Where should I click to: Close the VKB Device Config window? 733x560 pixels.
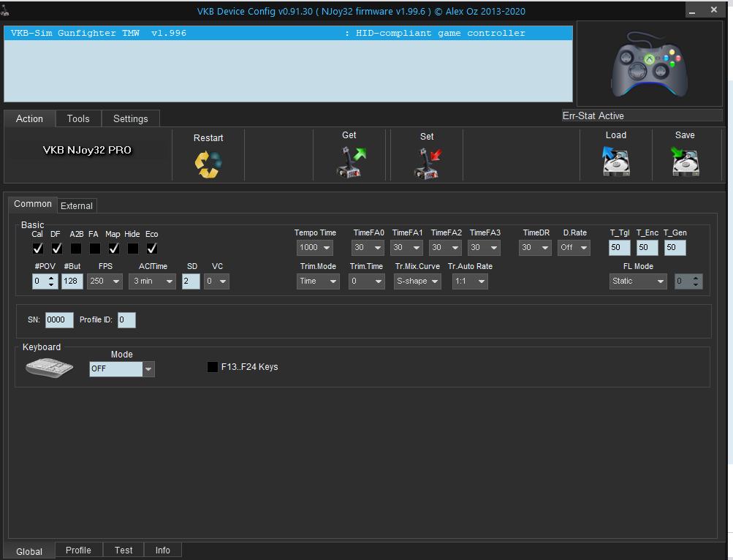pyautogui.click(x=714, y=10)
